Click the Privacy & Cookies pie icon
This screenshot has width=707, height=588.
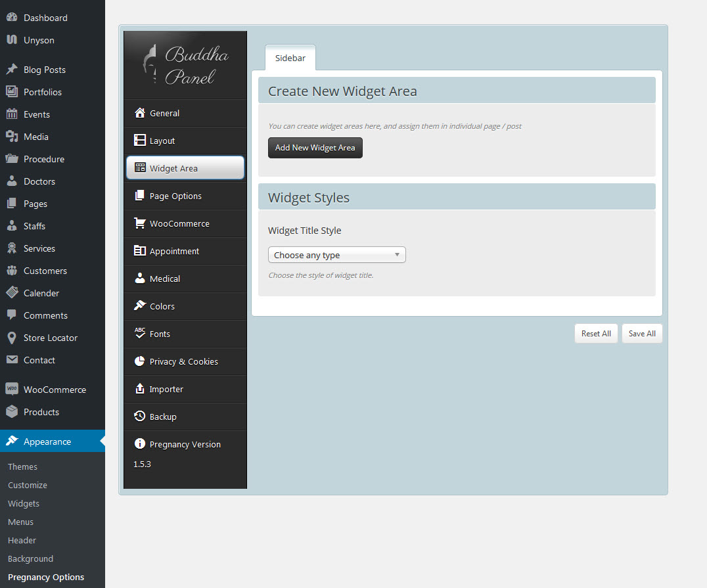point(139,361)
